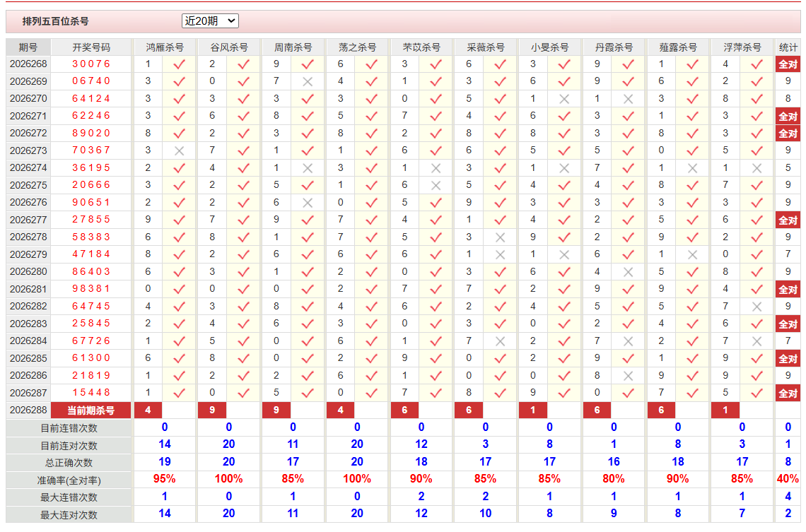Click the 全对 badge in row 2026272

[x=788, y=134]
